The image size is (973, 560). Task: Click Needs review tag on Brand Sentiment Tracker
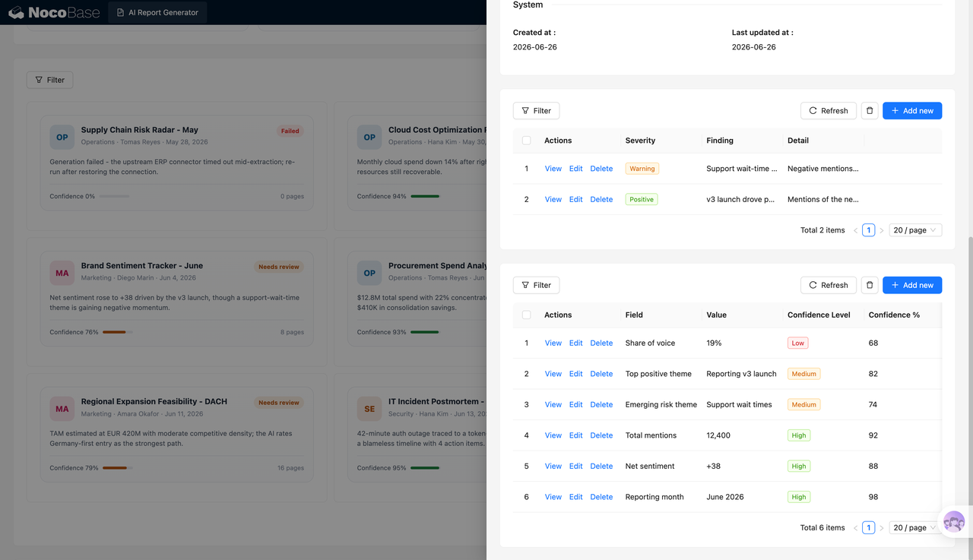coord(278,267)
